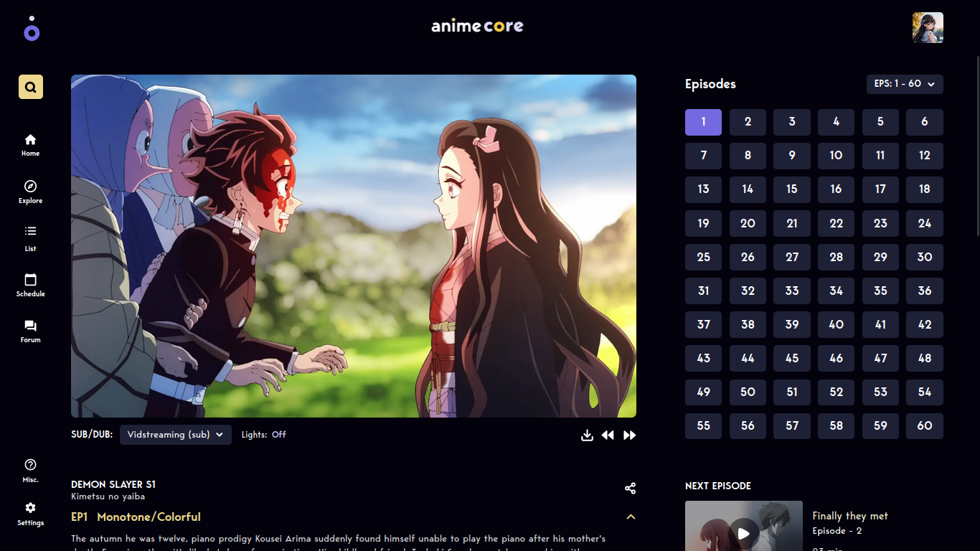Select episode 40 button
The height and width of the screenshot is (551, 980).
pos(836,324)
